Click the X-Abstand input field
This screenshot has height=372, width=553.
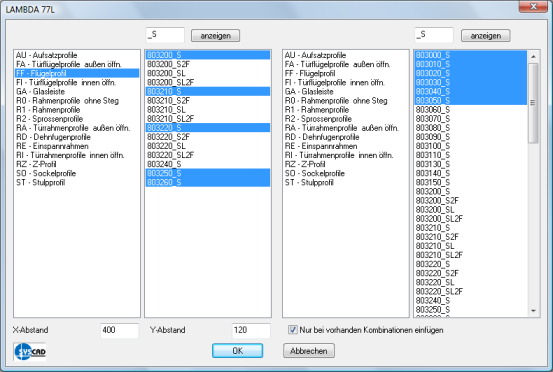pyautogui.click(x=120, y=330)
